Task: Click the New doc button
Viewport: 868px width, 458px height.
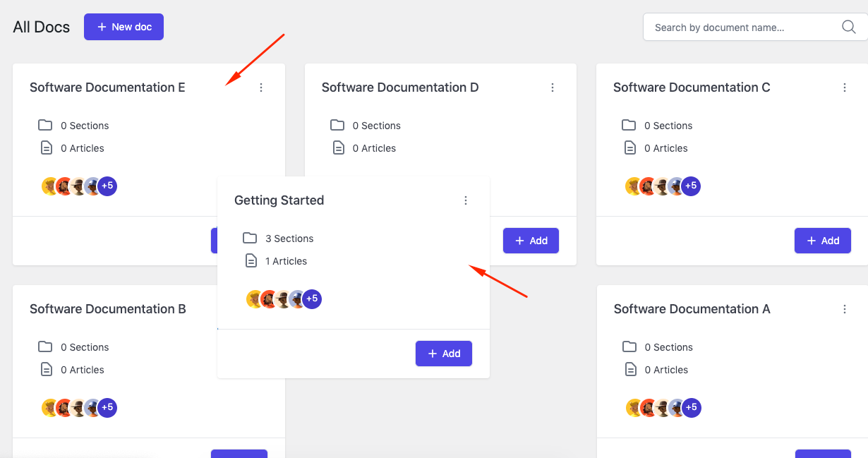Action: [x=123, y=27]
